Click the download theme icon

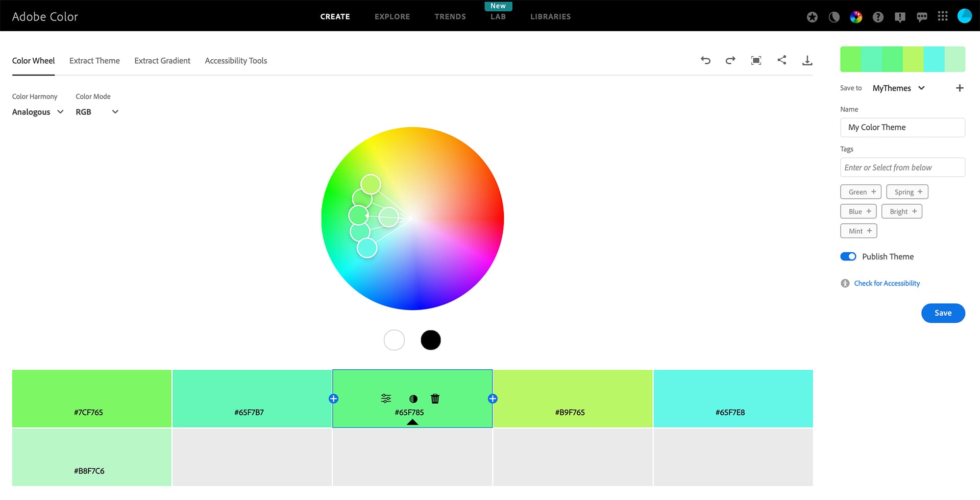click(x=807, y=60)
